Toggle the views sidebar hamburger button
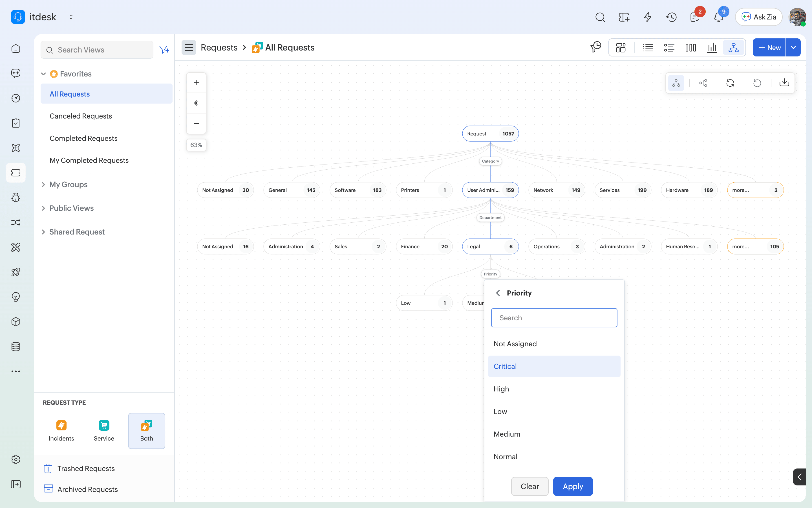This screenshot has width=812, height=508. [189, 47]
